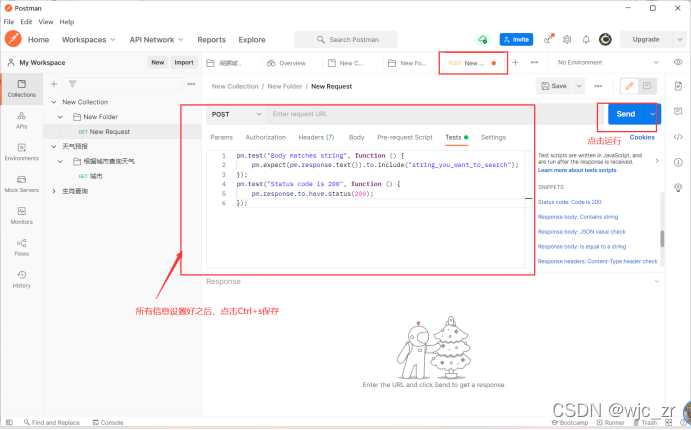Open the Collections sidebar panel

[x=21, y=89]
